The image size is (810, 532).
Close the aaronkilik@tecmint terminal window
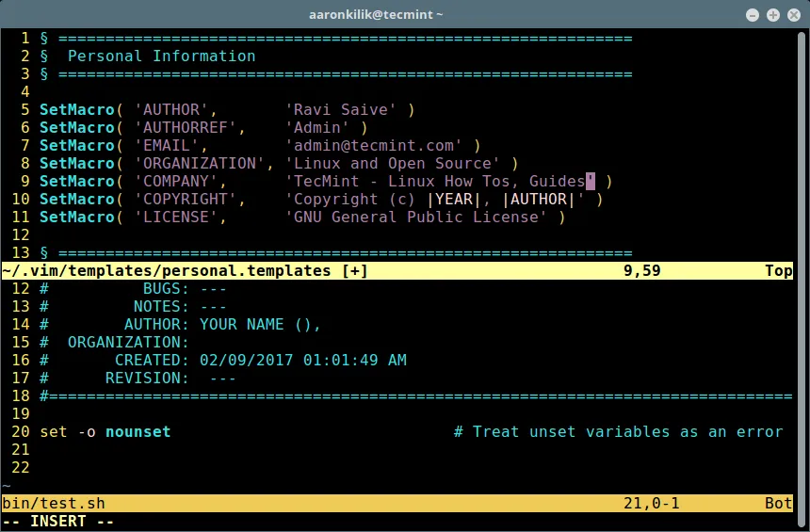coord(792,14)
